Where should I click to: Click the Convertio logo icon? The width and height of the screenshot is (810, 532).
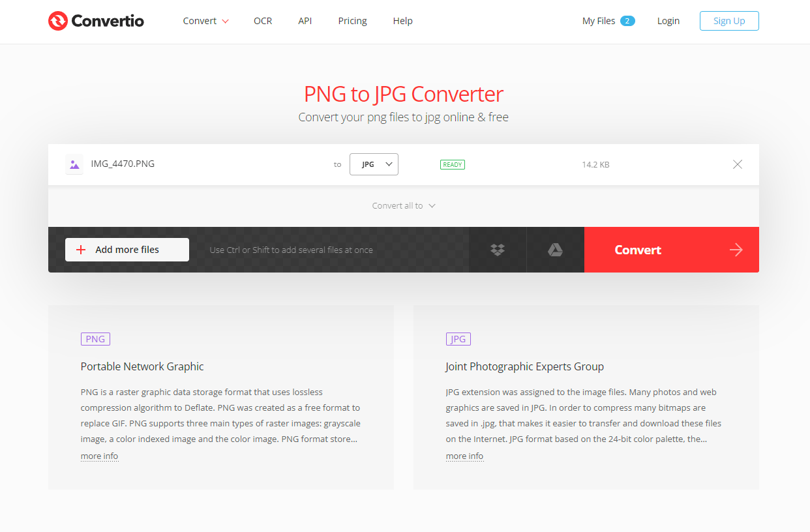[x=58, y=21]
